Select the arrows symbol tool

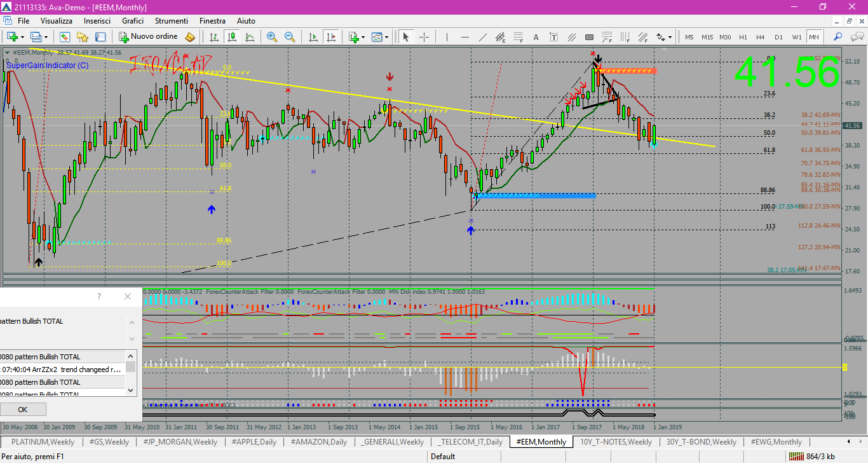point(660,37)
